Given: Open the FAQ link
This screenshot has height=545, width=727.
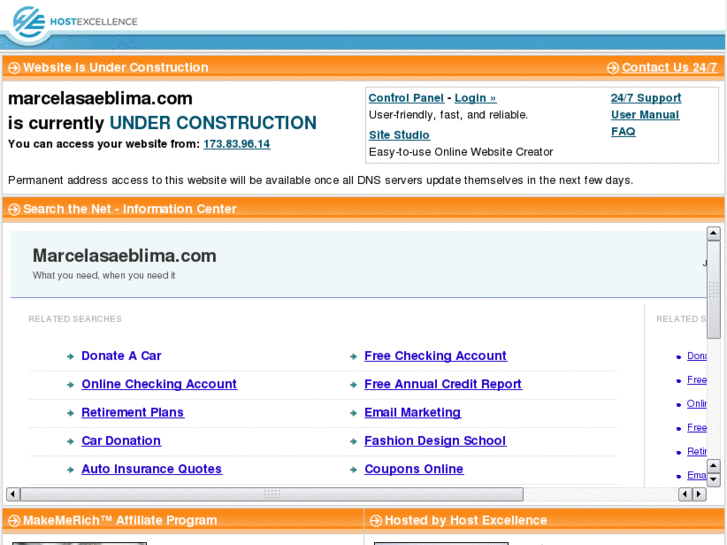Looking at the screenshot, I should pyautogui.click(x=623, y=132).
